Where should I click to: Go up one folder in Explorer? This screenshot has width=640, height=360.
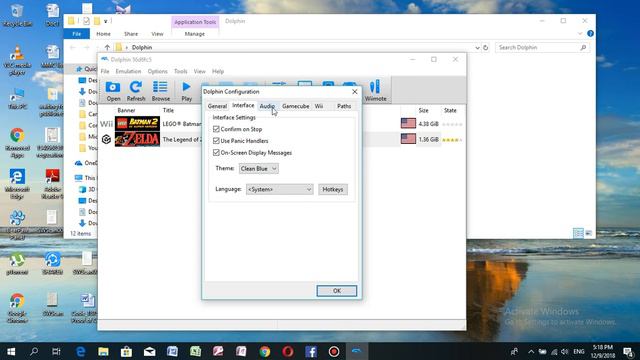pos(107,47)
